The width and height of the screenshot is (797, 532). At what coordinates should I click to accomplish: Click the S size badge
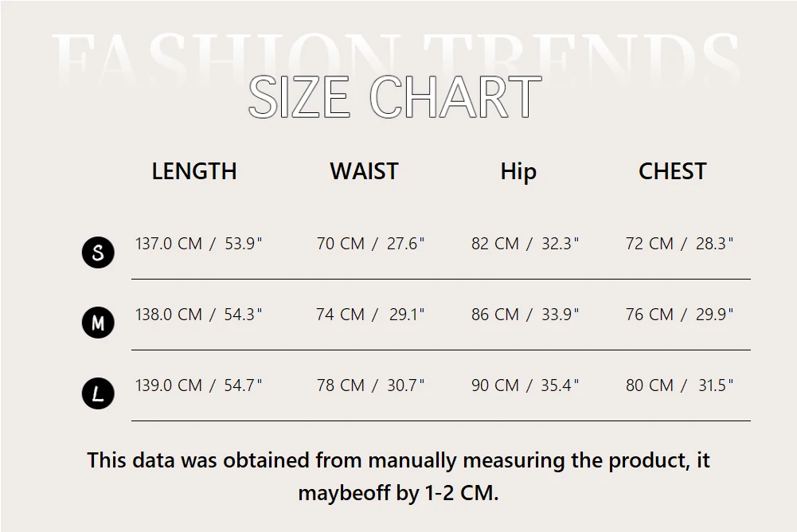point(98,253)
